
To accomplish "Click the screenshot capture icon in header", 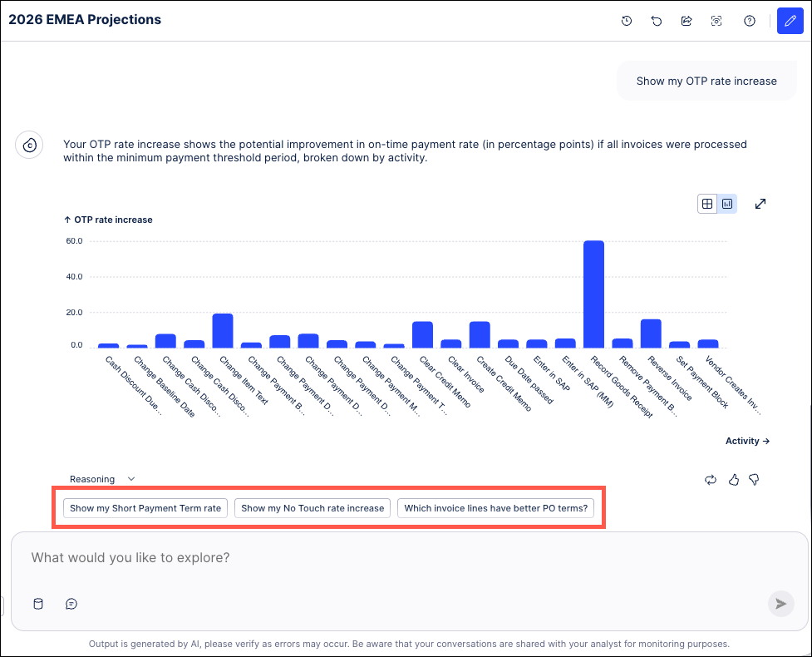I will click(x=716, y=21).
